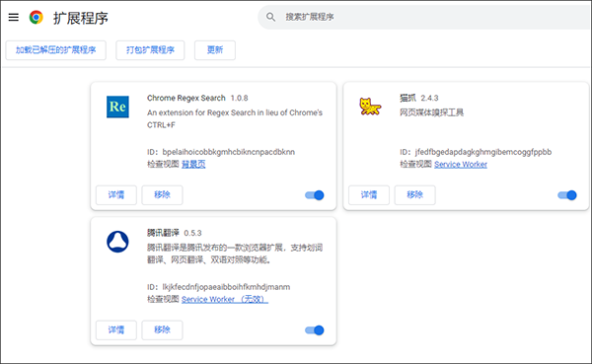
Task: Click the version 2.4.3 text
Action: click(429, 99)
